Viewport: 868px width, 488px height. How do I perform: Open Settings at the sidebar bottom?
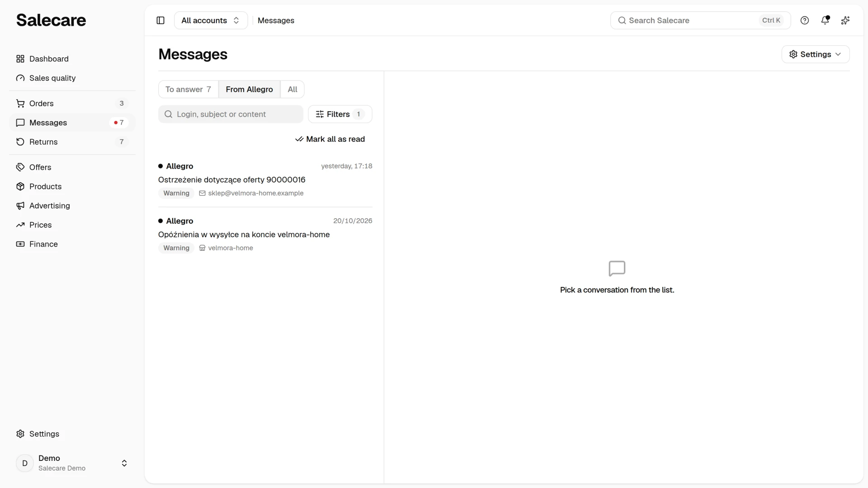click(x=72, y=434)
